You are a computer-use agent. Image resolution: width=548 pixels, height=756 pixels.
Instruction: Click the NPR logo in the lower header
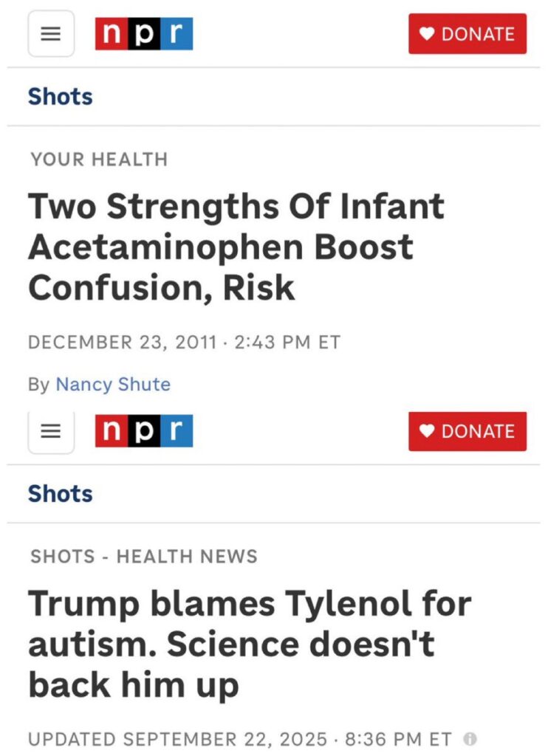pyautogui.click(x=144, y=431)
